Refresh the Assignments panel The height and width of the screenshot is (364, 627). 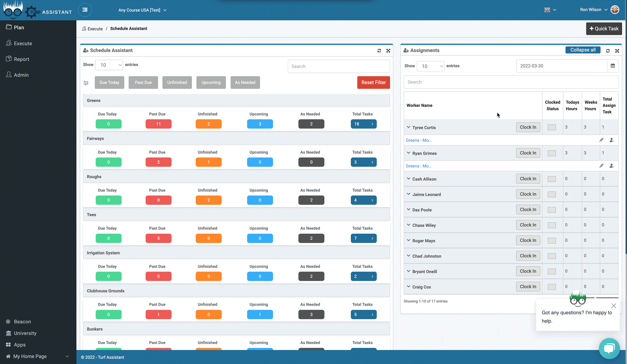tap(608, 51)
